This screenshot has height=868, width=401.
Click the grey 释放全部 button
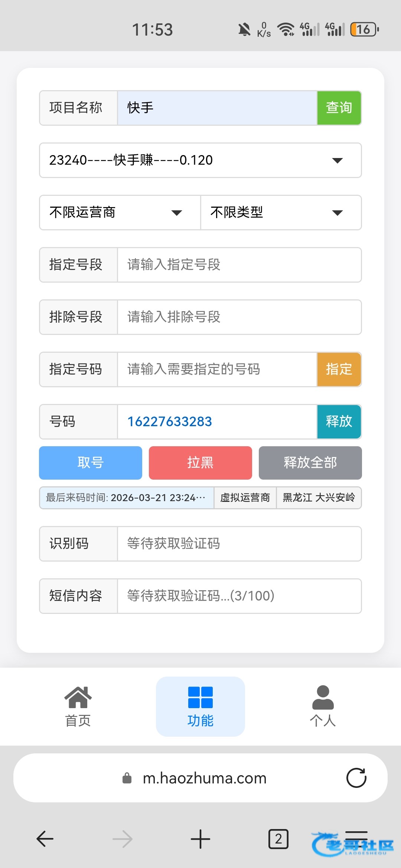[310, 463]
